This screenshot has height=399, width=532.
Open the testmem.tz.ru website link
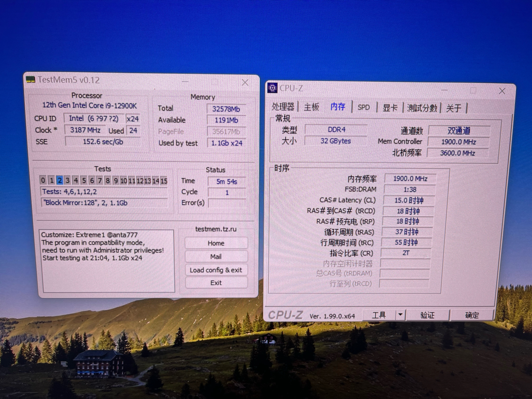pos(216,229)
